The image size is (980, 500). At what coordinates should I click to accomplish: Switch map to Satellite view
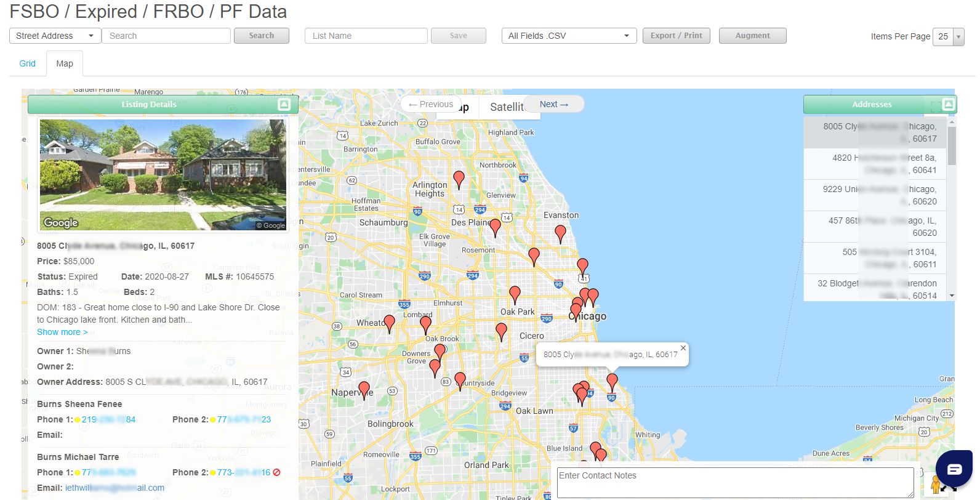pyautogui.click(x=506, y=107)
